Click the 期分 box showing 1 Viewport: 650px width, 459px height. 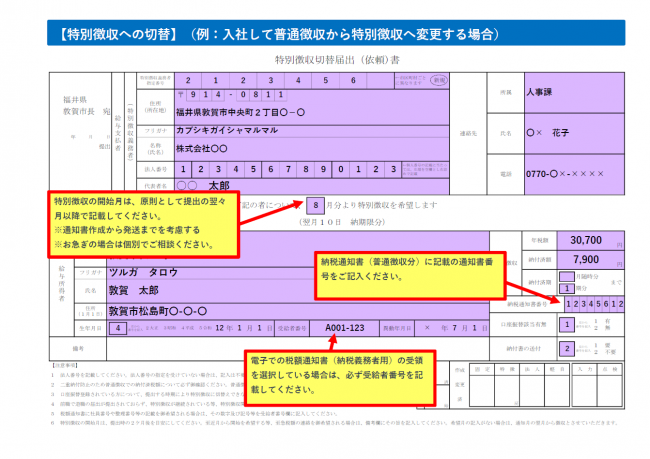[x=567, y=288]
